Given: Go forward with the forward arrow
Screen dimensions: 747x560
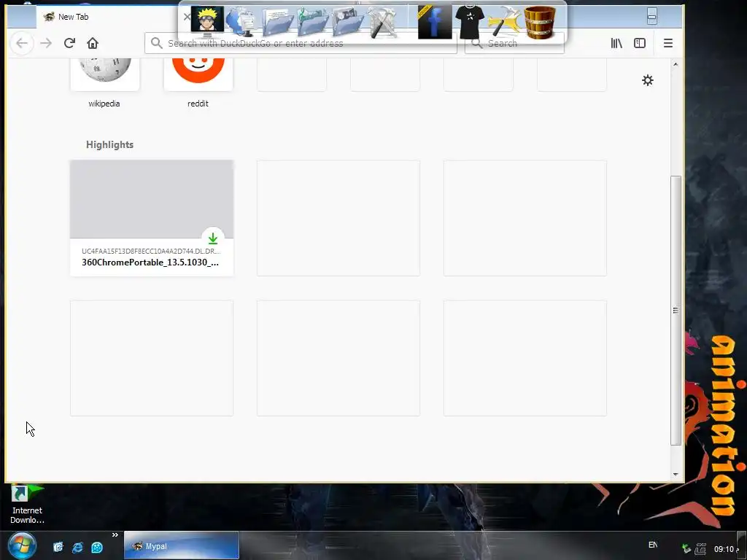Looking at the screenshot, I should [x=46, y=43].
